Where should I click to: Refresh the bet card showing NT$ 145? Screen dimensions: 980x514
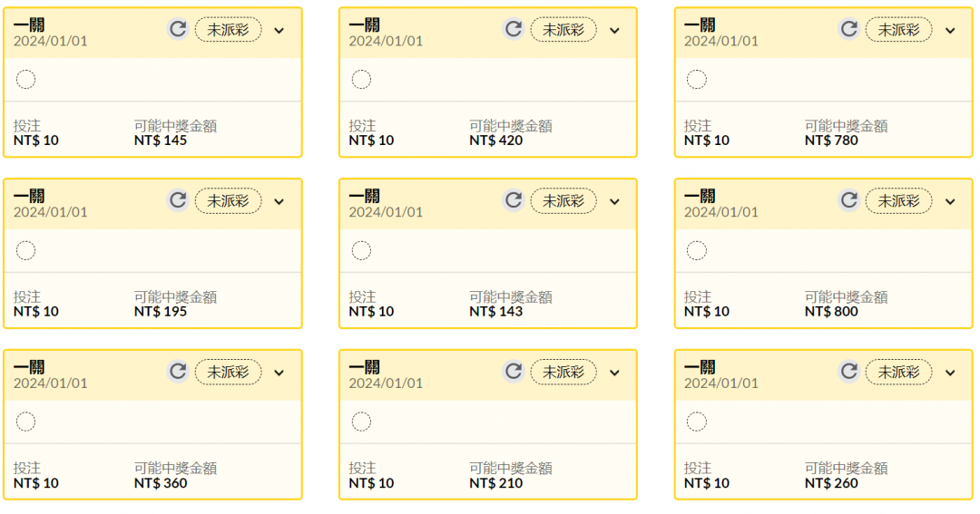click(x=178, y=29)
